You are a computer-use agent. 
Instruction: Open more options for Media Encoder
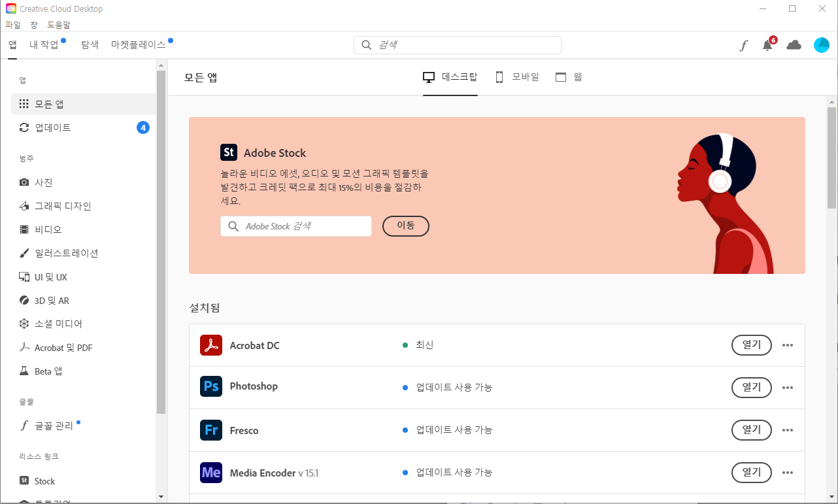pyautogui.click(x=788, y=473)
